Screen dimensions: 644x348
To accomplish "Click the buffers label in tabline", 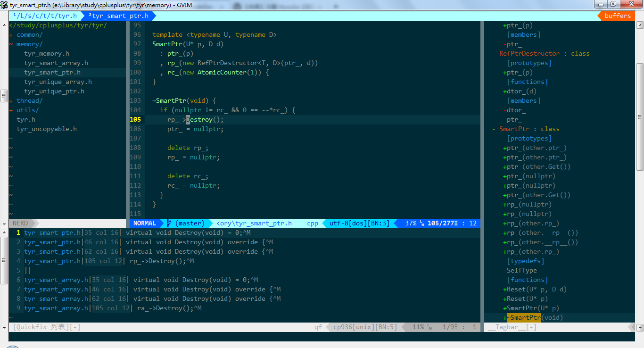I will pyautogui.click(x=618, y=16).
